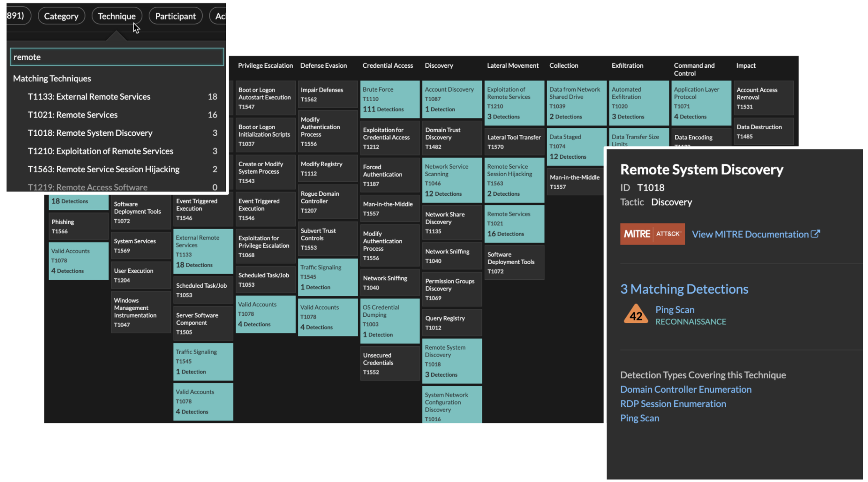Select Rogue Domain Controller T1207 tile

click(328, 202)
